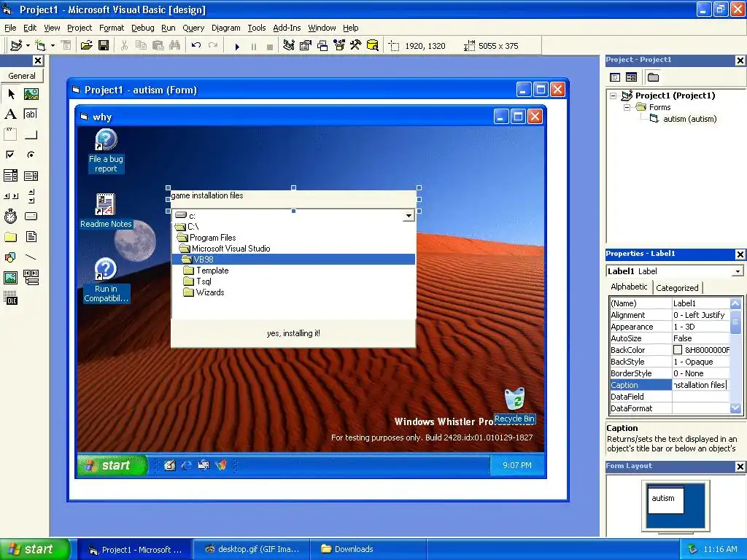This screenshot has height=560, width=747.
Task: Undo the last action from the toolbar
Action: 196,46
